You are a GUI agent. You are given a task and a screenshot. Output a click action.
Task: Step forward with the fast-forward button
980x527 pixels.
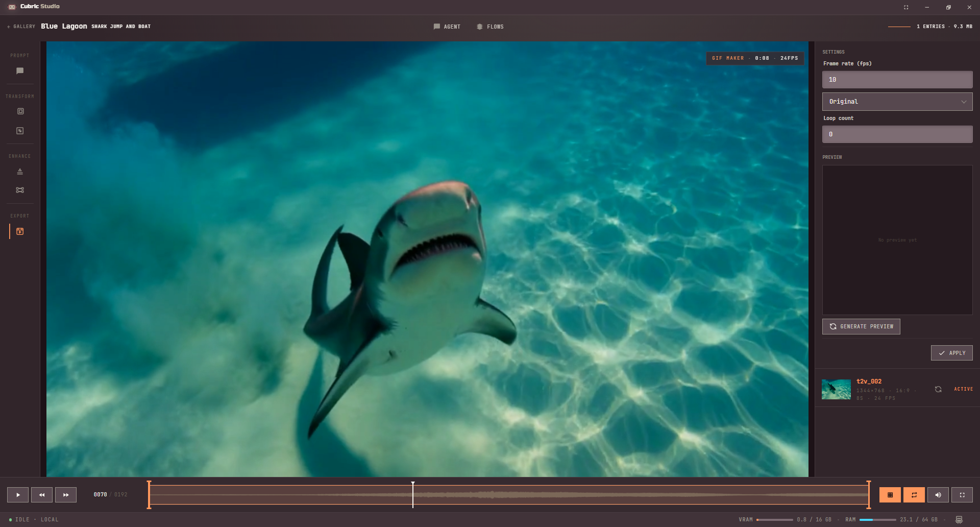66,495
